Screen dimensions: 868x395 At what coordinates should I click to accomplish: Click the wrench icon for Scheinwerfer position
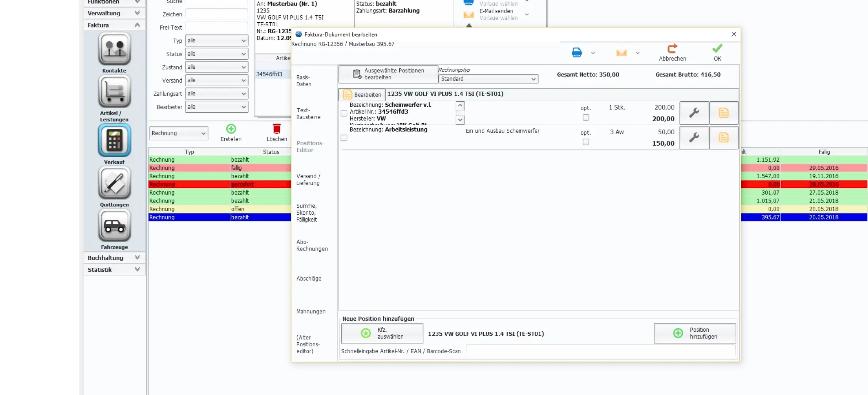click(x=694, y=113)
